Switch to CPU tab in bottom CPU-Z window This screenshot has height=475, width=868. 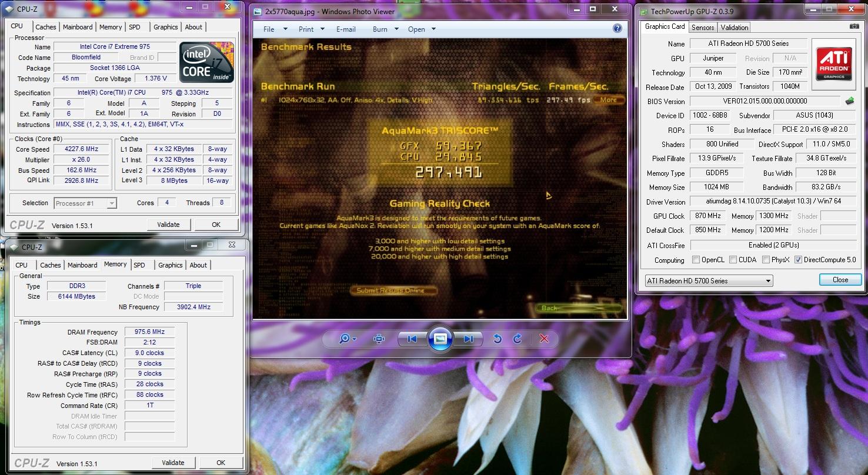point(22,265)
